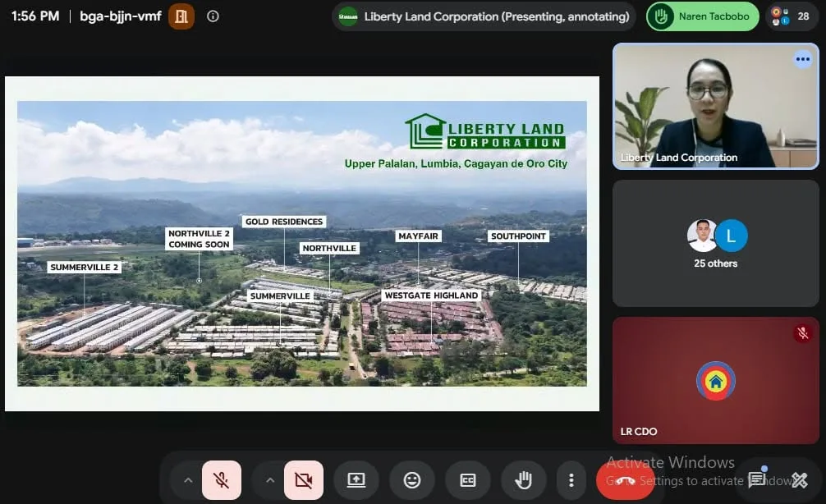Click the GOLD RESIDENCES label on the slide
Viewport: 826px width, 504px height.
coord(284,222)
